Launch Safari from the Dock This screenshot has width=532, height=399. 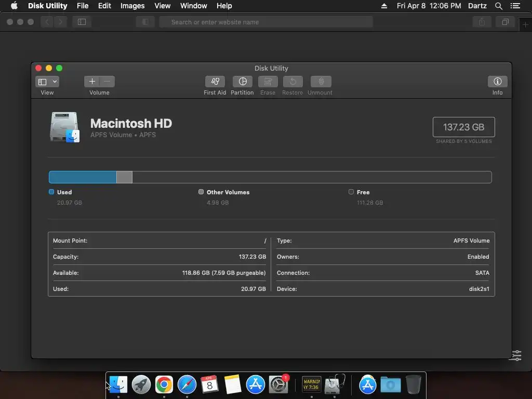(187, 385)
